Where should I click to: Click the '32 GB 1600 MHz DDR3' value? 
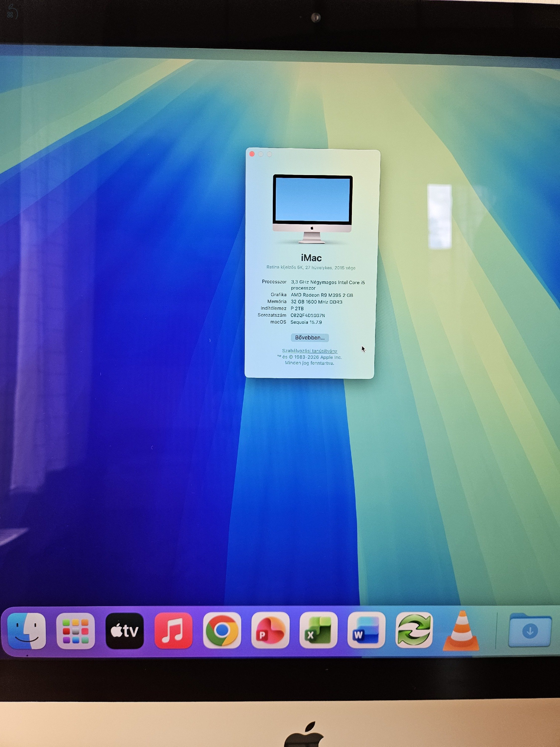click(317, 302)
